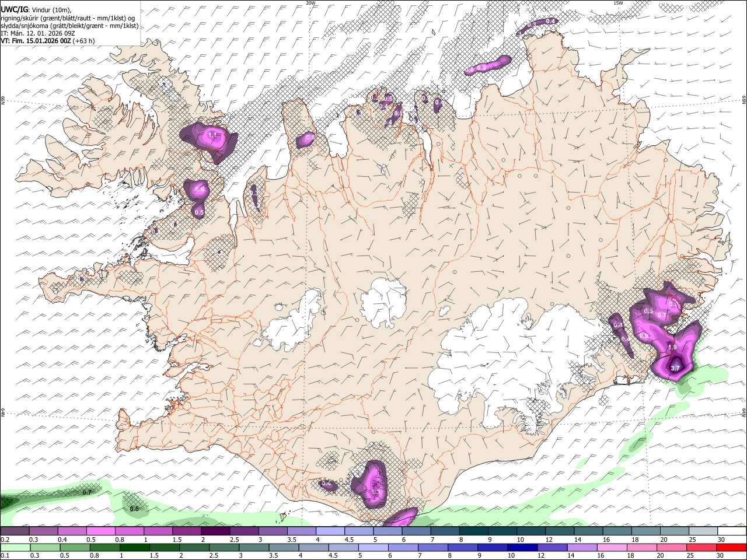Click the '0.9' value off the north coast
747x560 pixels.
click(x=481, y=68)
